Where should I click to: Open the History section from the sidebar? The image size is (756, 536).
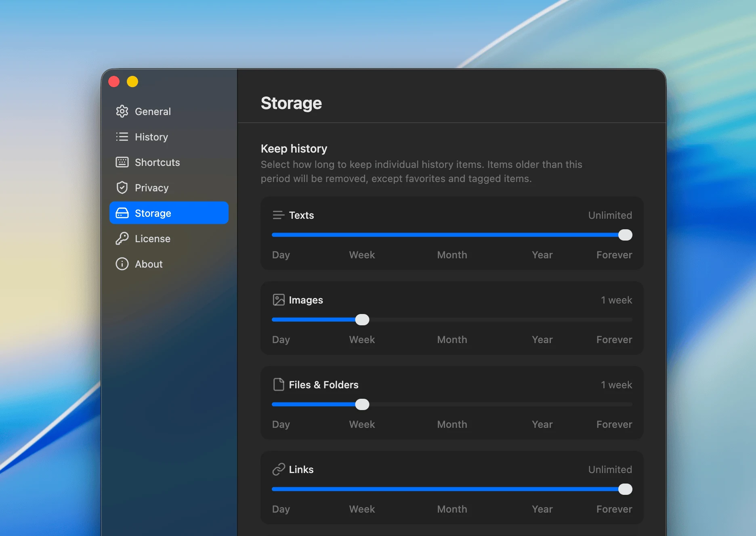click(151, 137)
